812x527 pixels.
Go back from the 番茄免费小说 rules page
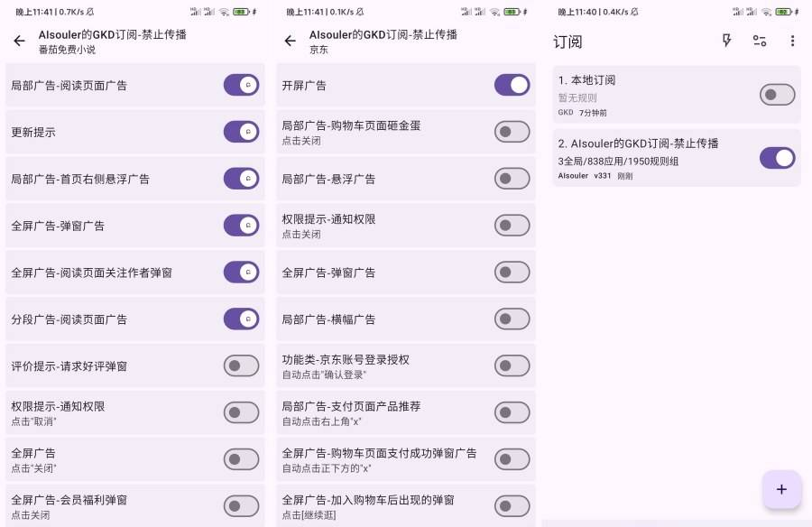[19, 42]
